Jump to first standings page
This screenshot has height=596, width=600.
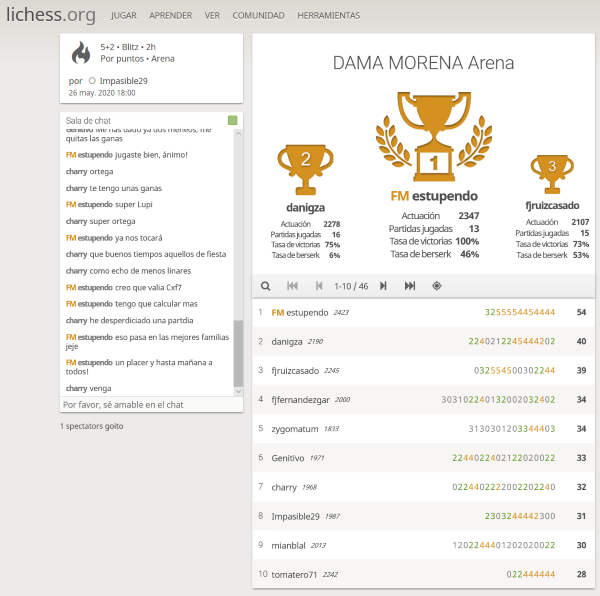(x=293, y=286)
